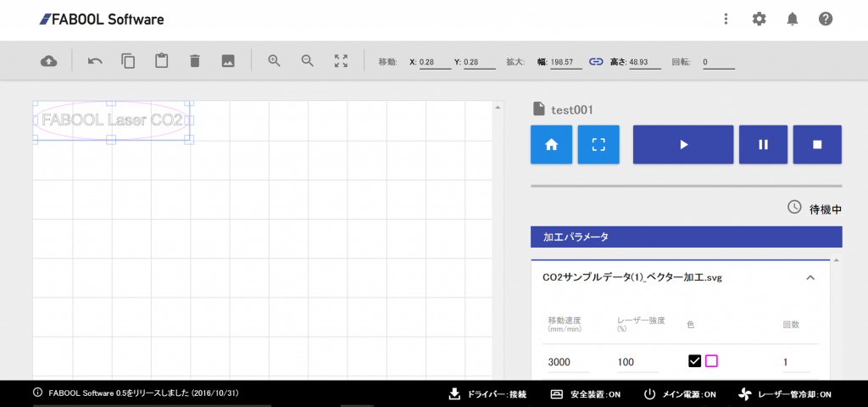The image size is (868, 407).
Task: Click parameter panel scrollbar up arrow
Action: click(837, 260)
